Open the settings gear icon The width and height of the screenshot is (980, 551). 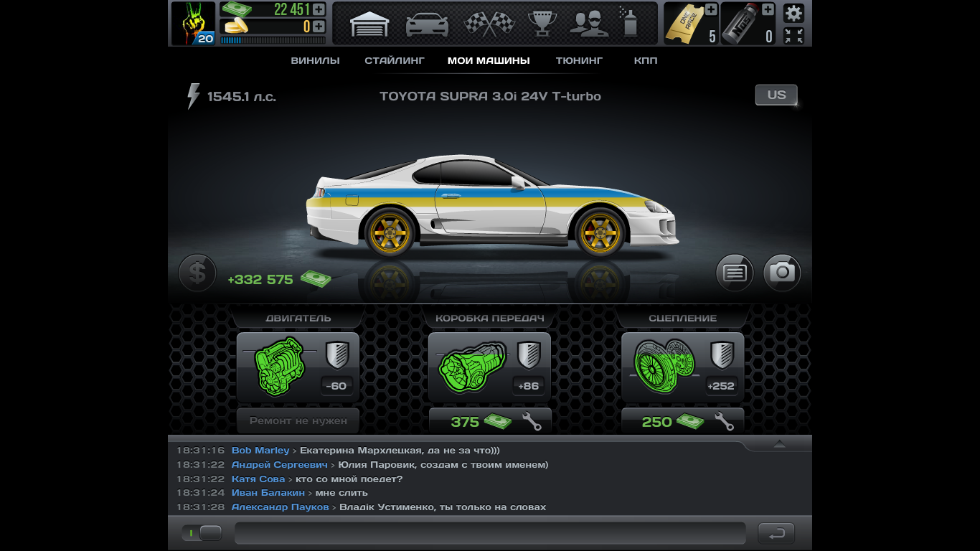click(x=793, y=13)
